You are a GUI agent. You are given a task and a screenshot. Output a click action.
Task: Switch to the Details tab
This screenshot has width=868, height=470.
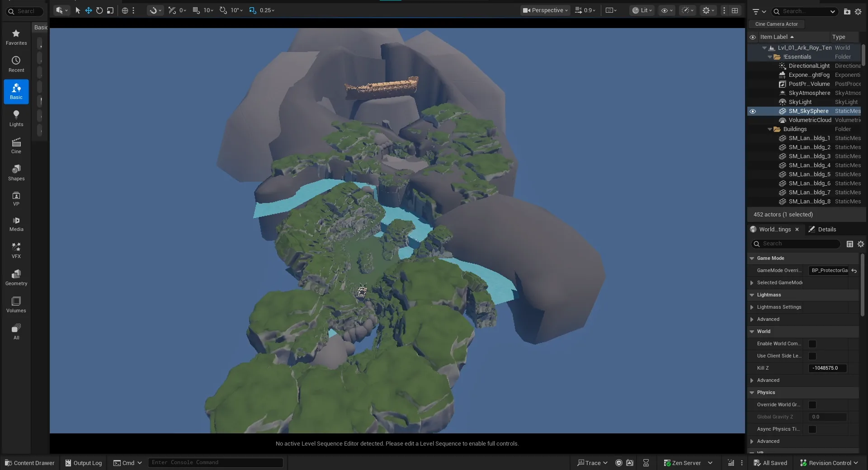point(822,230)
